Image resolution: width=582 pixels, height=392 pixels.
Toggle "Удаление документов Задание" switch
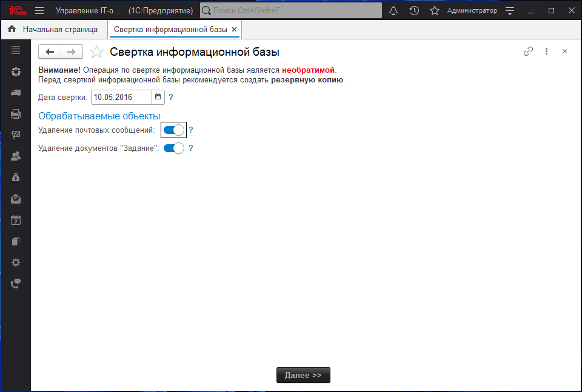[x=173, y=148]
